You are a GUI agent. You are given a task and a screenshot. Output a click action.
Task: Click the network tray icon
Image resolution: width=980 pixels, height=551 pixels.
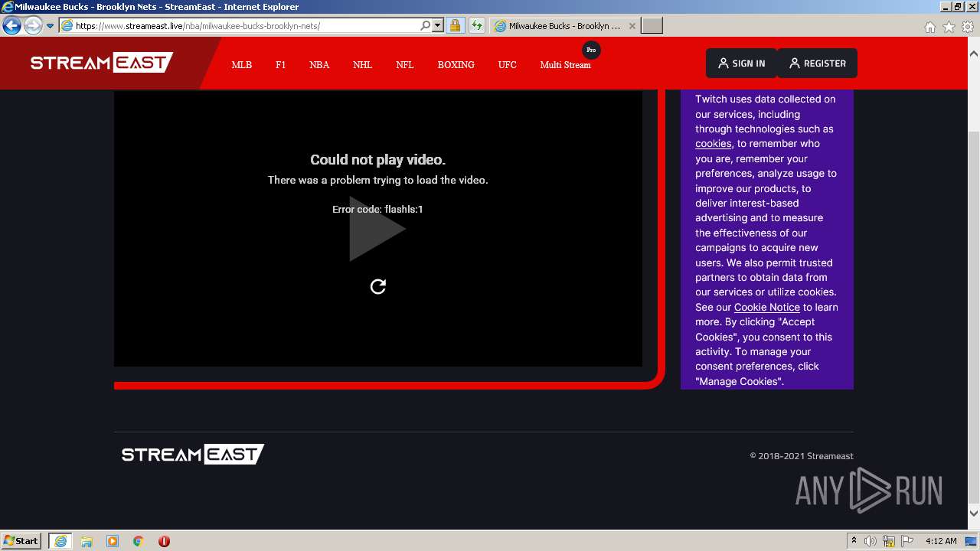click(x=889, y=541)
